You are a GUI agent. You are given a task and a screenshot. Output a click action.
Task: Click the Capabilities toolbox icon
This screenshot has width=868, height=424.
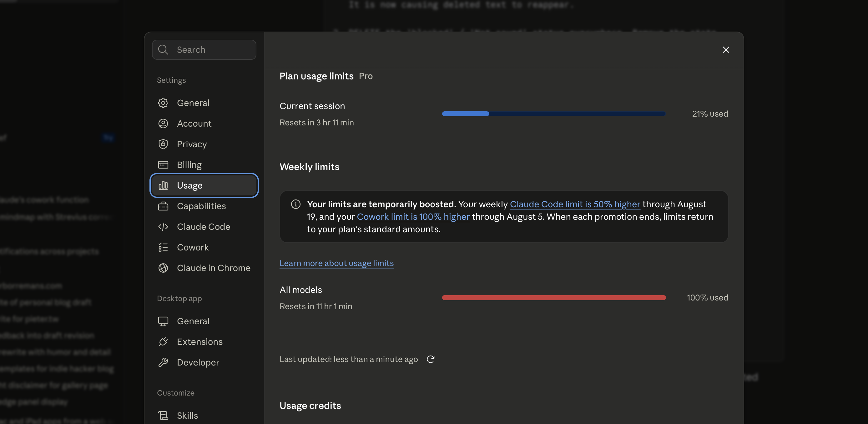[163, 206]
